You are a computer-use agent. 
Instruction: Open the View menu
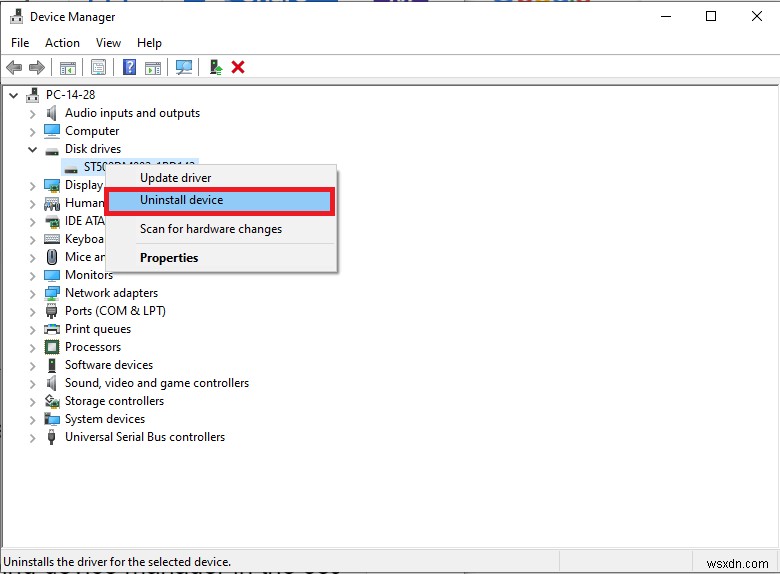(108, 43)
